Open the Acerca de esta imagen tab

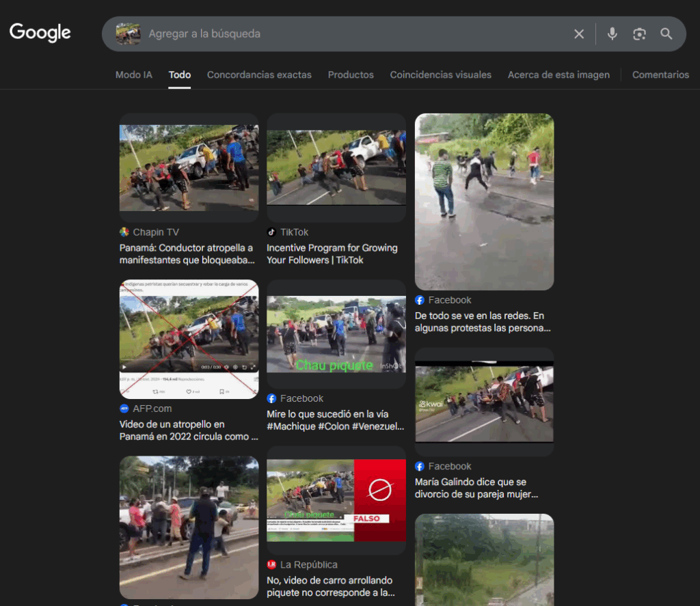tap(558, 74)
